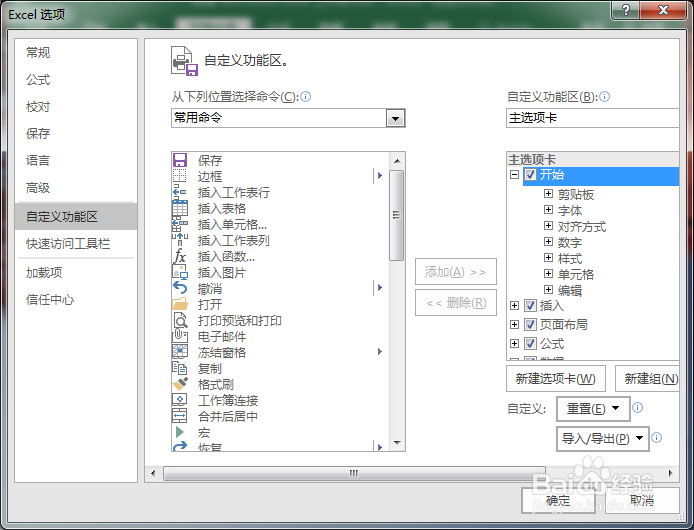
Task: Click info icon beside 从下列位置选择命令
Action: point(305,96)
